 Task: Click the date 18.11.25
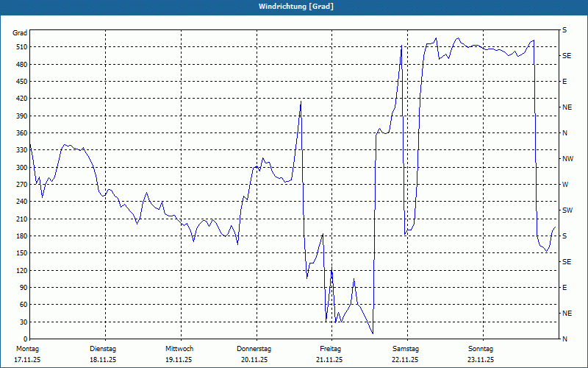[103, 360]
